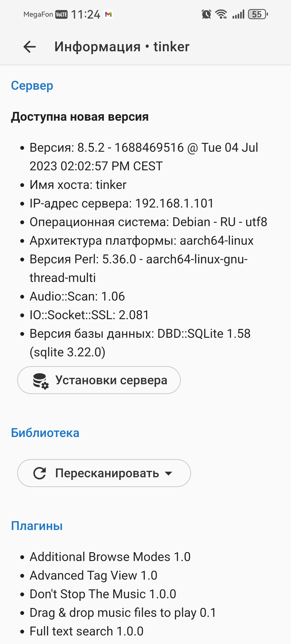
Task: Tap the battery level indicator
Action: (258, 14)
